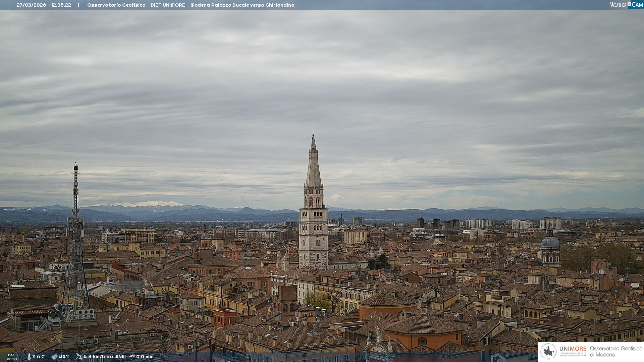This screenshot has width=644, height=362.
Task: Click the Osservatorio Geofisico di Modena label
Action: point(616,351)
